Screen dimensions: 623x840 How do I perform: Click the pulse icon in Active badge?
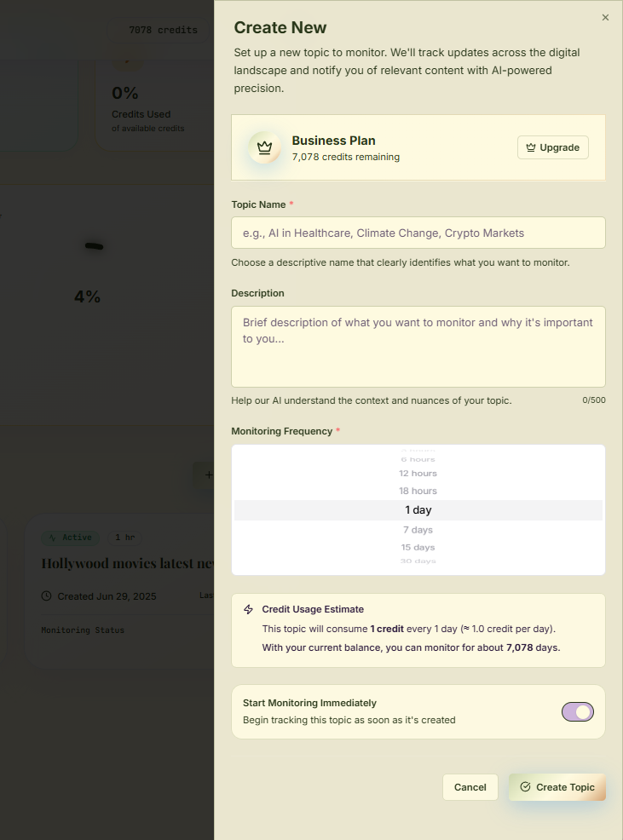53,538
